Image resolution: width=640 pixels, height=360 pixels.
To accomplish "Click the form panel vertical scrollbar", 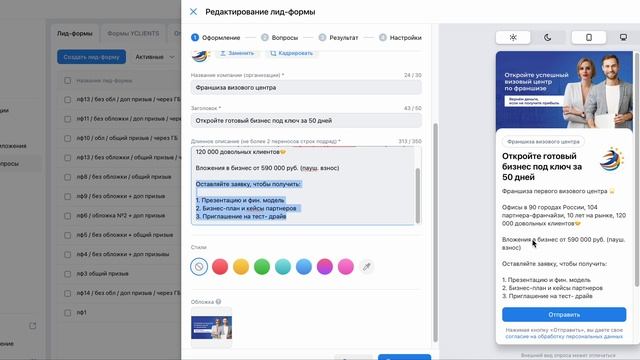I will 435,233.
